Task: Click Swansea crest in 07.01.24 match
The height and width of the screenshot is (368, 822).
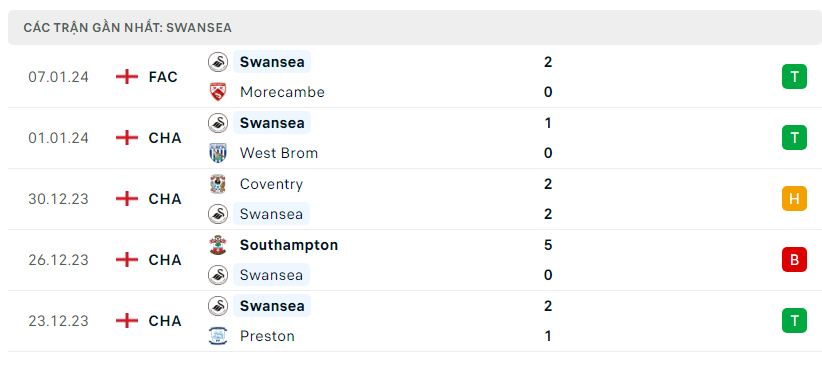Action: [217, 62]
